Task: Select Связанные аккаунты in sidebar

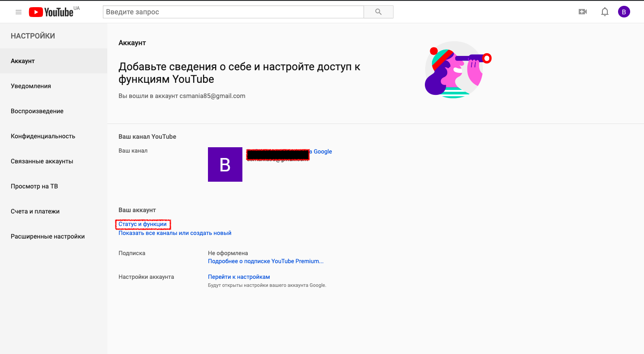Action: point(42,161)
